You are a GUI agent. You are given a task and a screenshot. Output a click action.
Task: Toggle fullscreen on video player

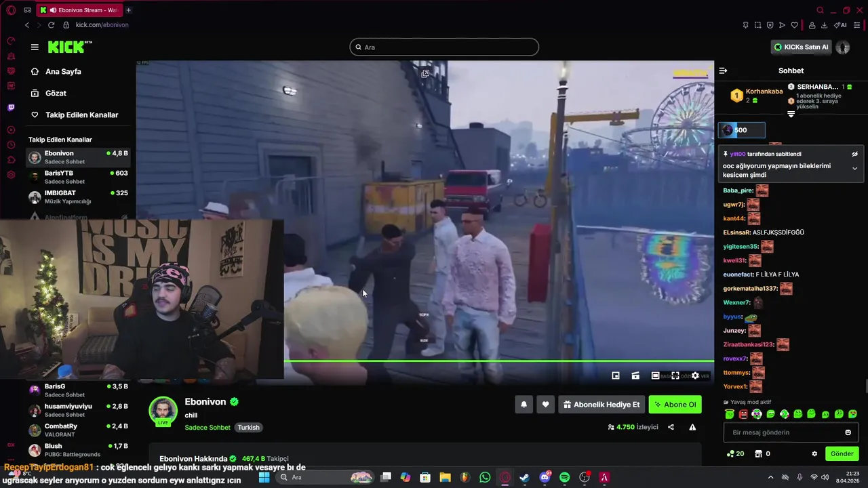(x=675, y=375)
